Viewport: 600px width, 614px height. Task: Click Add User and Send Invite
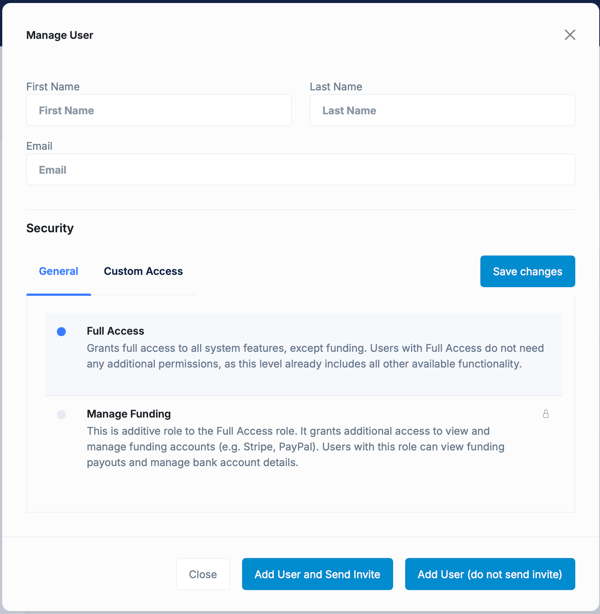point(317,574)
